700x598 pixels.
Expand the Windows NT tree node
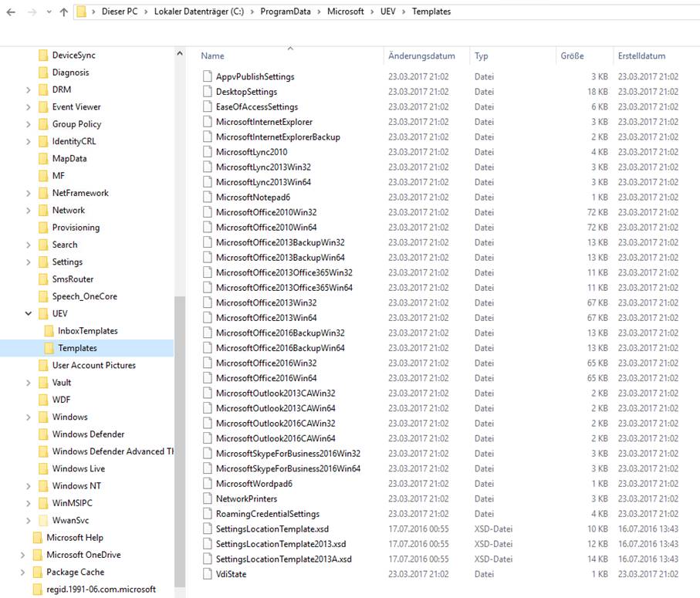(x=28, y=486)
